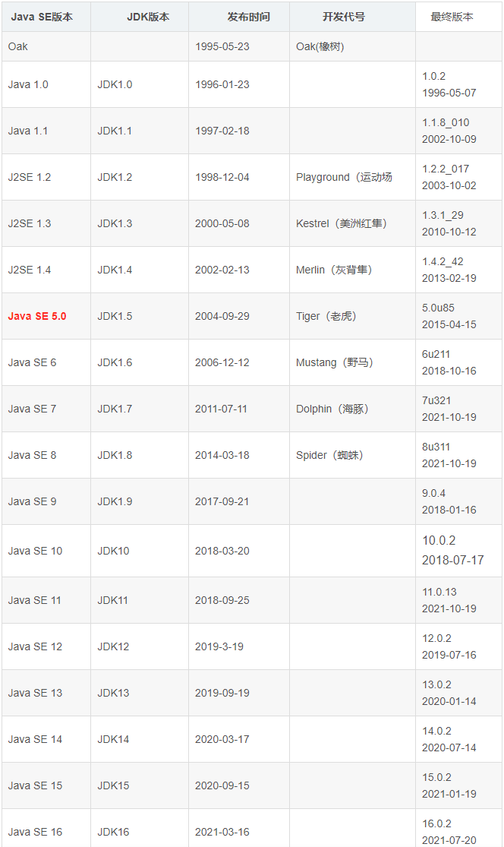The width and height of the screenshot is (504, 847).
Task: Select the 2019-3-19 release date cell
Action: click(x=219, y=646)
